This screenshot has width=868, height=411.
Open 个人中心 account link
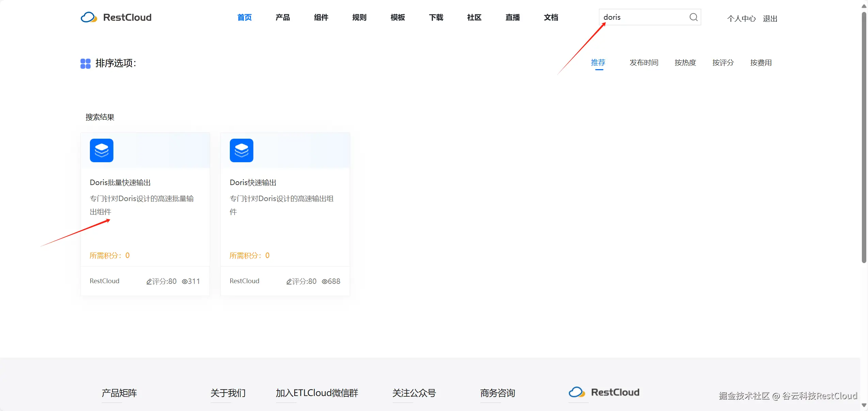click(x=742, y=18)
